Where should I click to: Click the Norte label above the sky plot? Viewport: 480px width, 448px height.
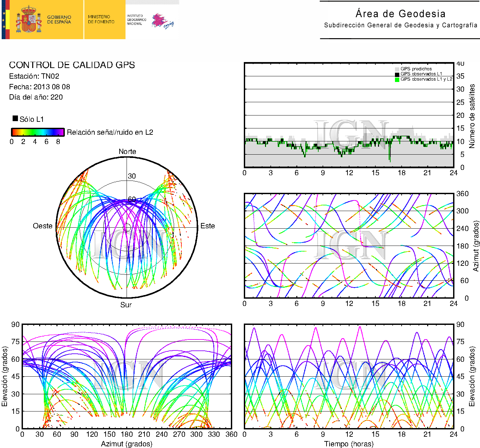pos(127,152)
